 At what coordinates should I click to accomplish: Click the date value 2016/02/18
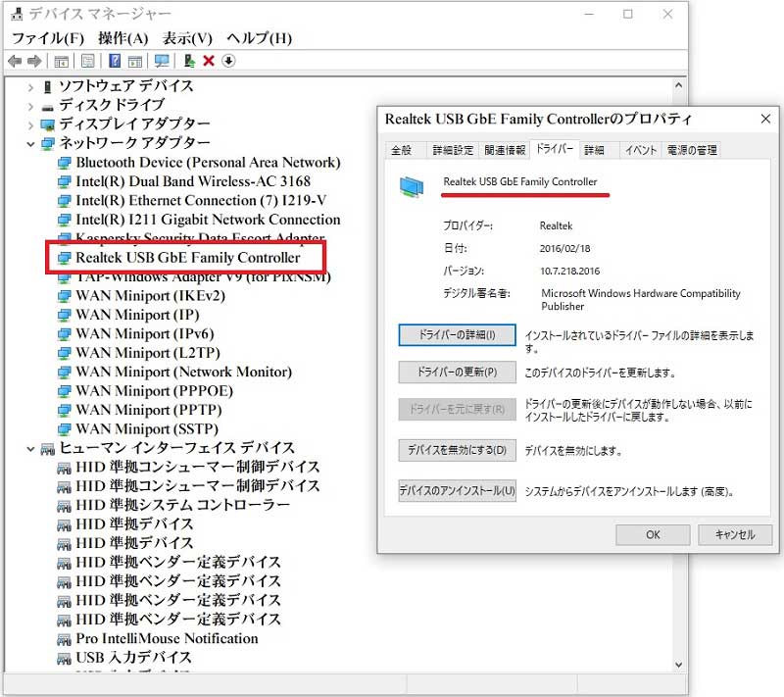565,248
